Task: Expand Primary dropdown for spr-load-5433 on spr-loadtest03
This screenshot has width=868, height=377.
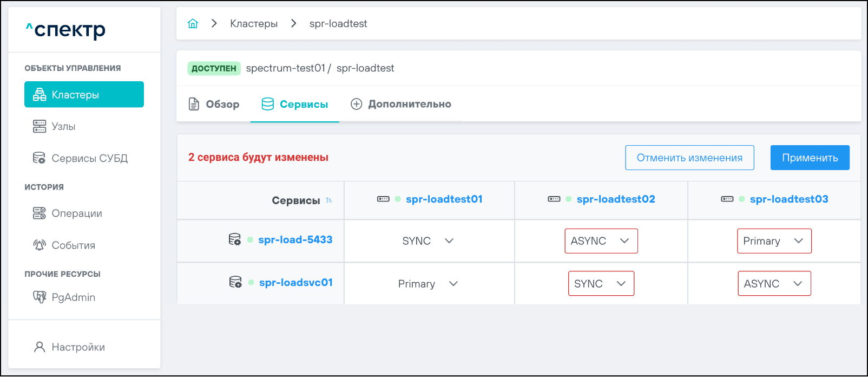Action: click(x=774, y=241)
